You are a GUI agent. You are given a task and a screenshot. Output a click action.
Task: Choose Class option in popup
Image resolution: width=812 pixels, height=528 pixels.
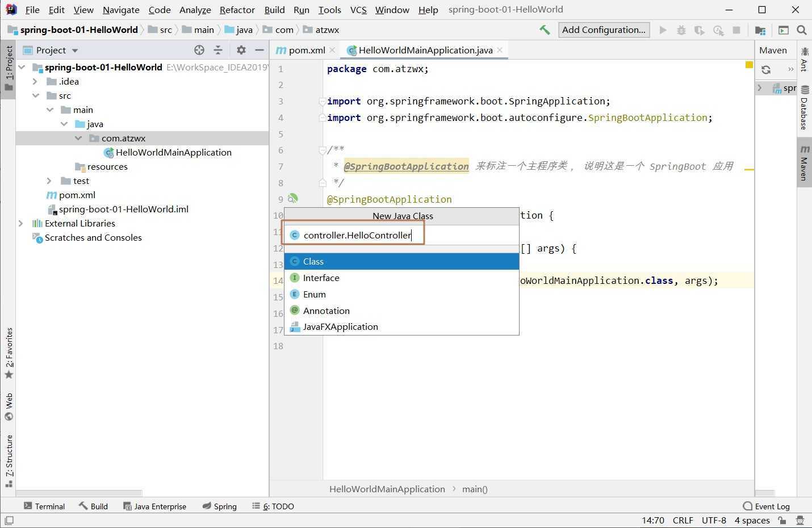(x=401, y=261)
